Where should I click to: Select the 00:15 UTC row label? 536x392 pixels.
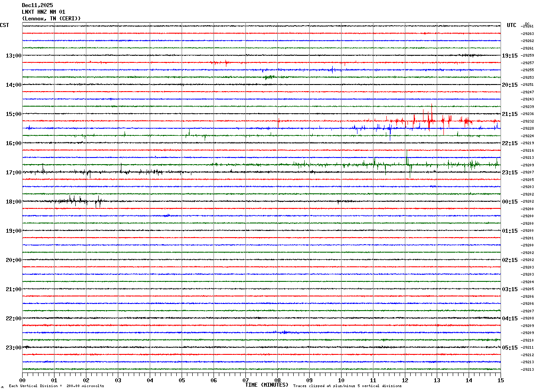(509, 202)
